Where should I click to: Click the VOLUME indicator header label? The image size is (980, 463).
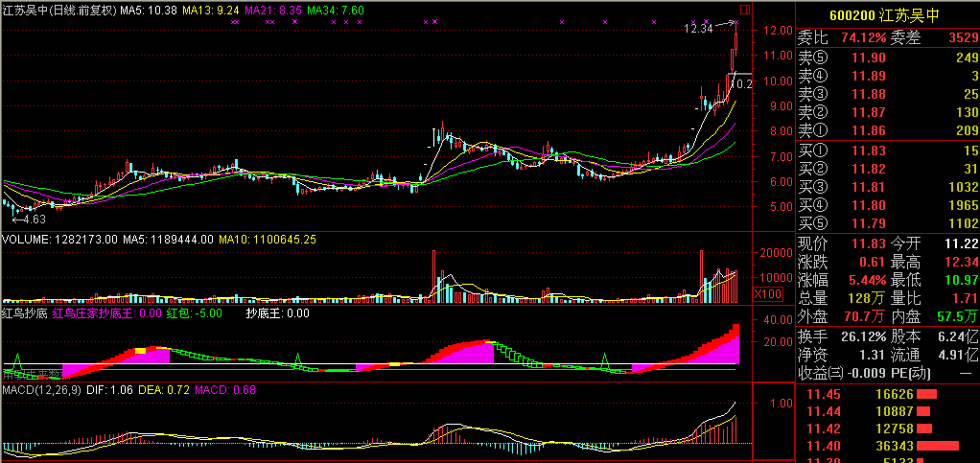(x=59, y=239)
